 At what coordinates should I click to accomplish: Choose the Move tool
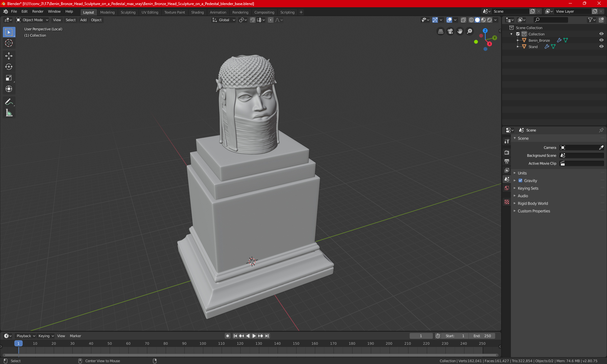coord(9,56)
